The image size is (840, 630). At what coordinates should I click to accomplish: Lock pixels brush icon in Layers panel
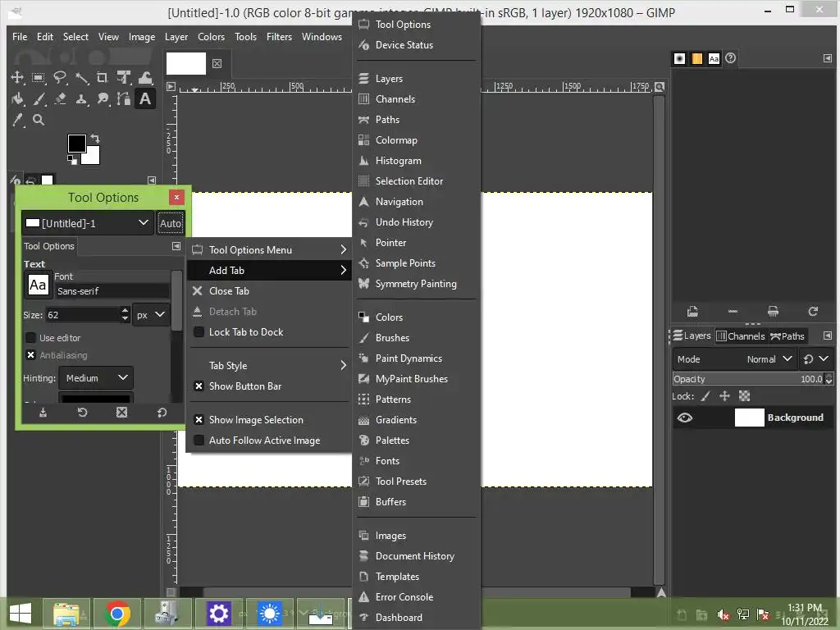tap(705, 396)
